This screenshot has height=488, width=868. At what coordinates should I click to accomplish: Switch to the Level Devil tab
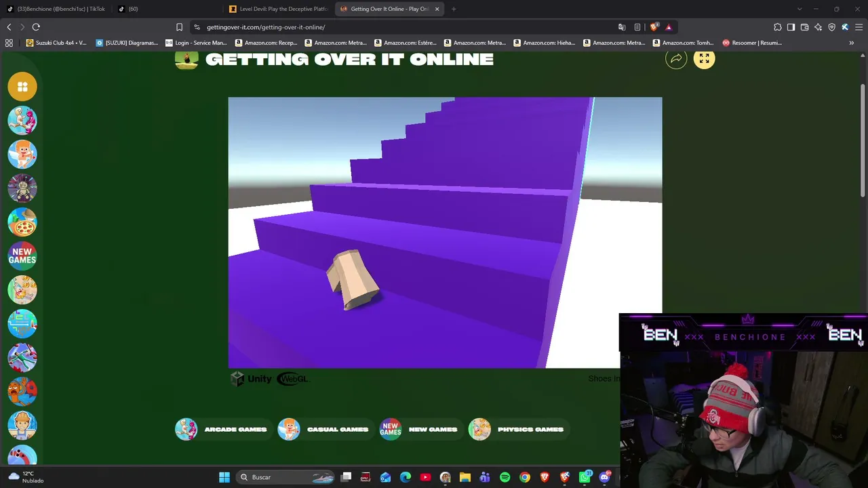pos(279,9)
